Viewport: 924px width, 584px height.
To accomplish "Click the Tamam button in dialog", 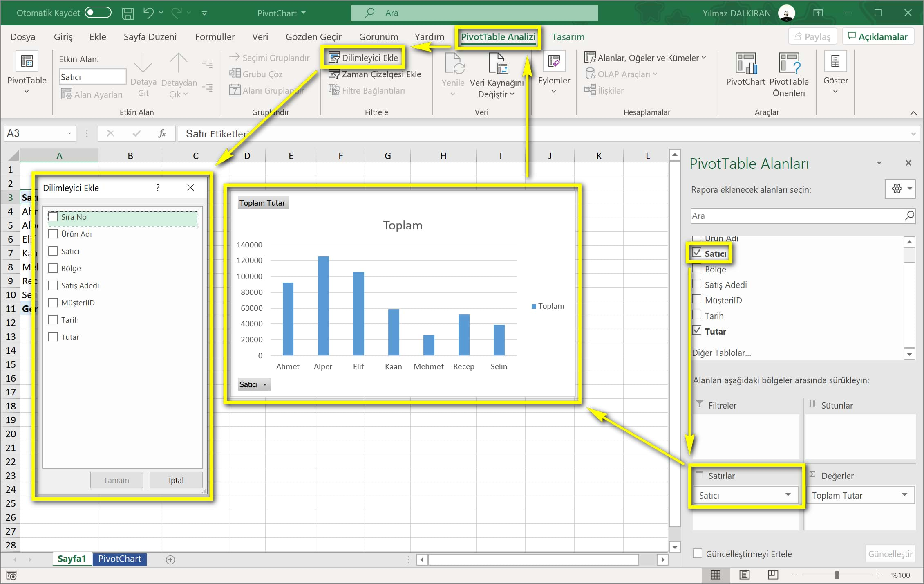I will click(116, 480).
